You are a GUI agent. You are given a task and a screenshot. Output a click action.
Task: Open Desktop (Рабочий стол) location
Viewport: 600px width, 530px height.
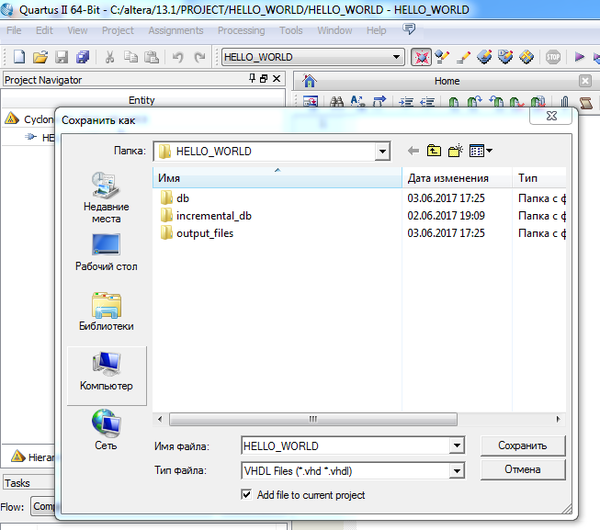pos(106,253)
